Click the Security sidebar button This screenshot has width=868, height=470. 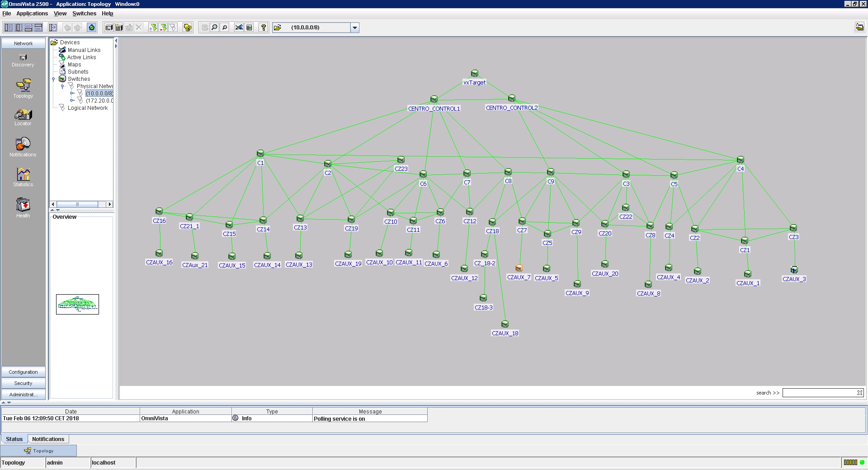[x=23, y=383]
